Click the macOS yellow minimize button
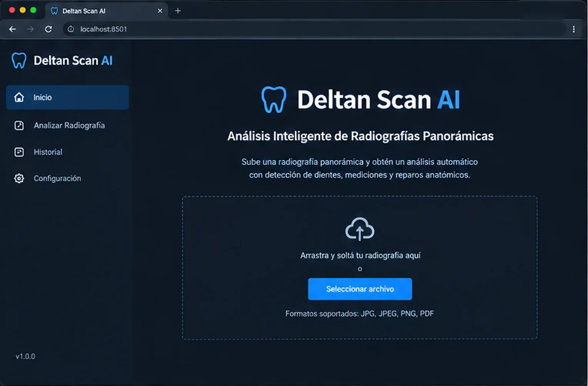The image size is (588, 386). (x=23, y=10)
